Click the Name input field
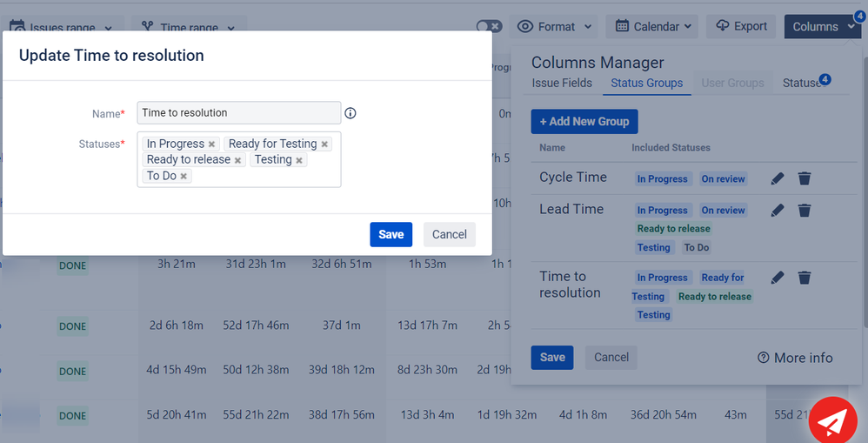This screenshot has width=868, height=443. 238,113
